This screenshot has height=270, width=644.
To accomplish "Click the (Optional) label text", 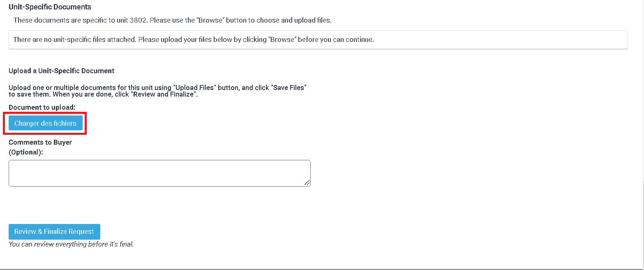I will click(x=26, y=152).
